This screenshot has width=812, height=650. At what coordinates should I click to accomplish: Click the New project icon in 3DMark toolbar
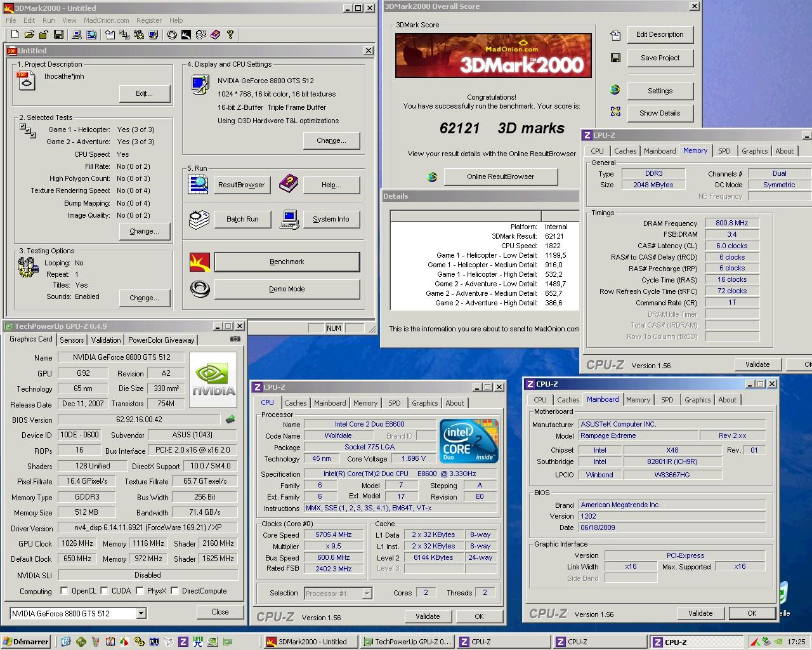click(15, 34)
